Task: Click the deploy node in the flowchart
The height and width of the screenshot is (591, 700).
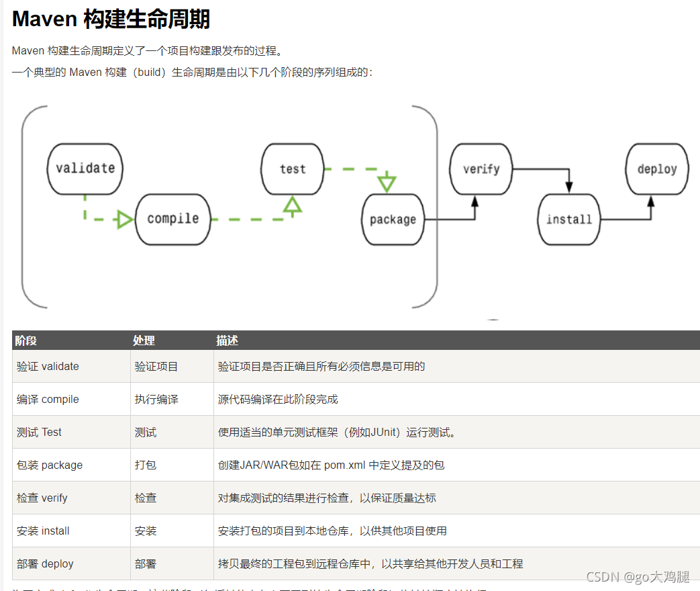Action: coord(656,169)
